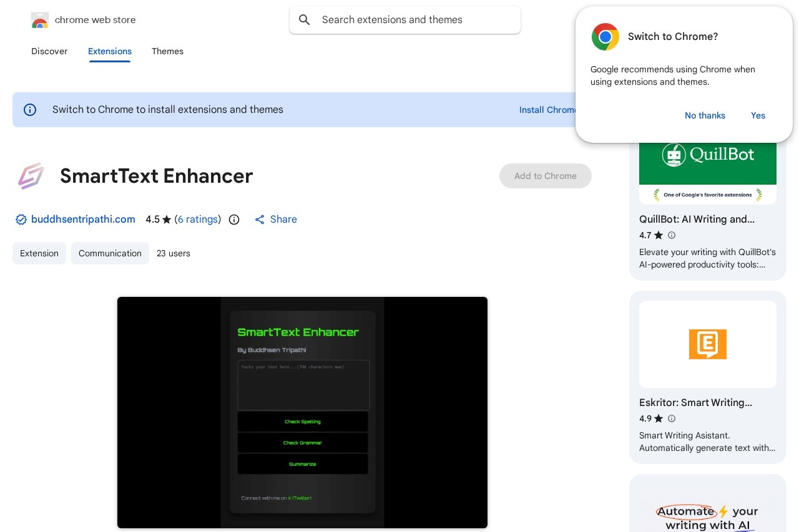The width and height of the screenshot is (799, 532).
Task: Click the verified publisher badge icon
Action: click(21, 220)
